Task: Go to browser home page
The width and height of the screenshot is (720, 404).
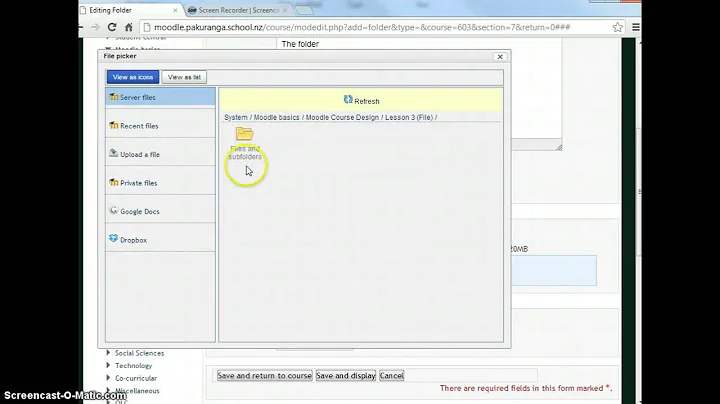Action: tap(129, 27)
